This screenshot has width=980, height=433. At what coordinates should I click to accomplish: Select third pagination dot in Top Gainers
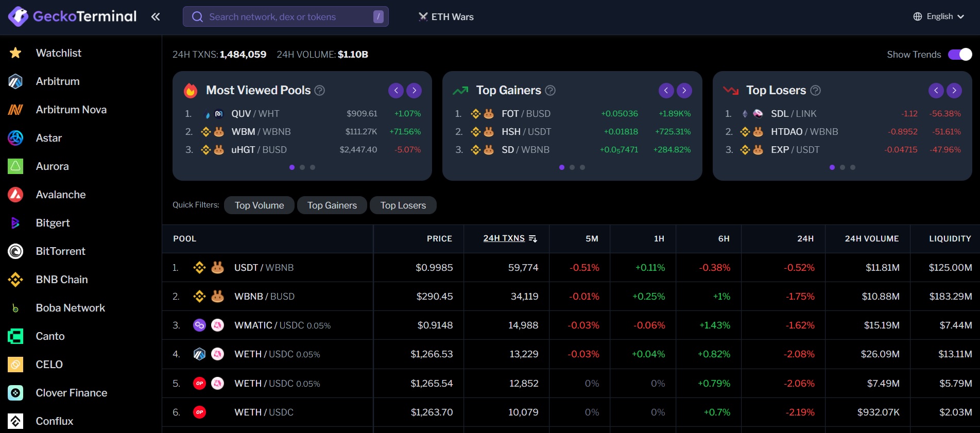582,167
